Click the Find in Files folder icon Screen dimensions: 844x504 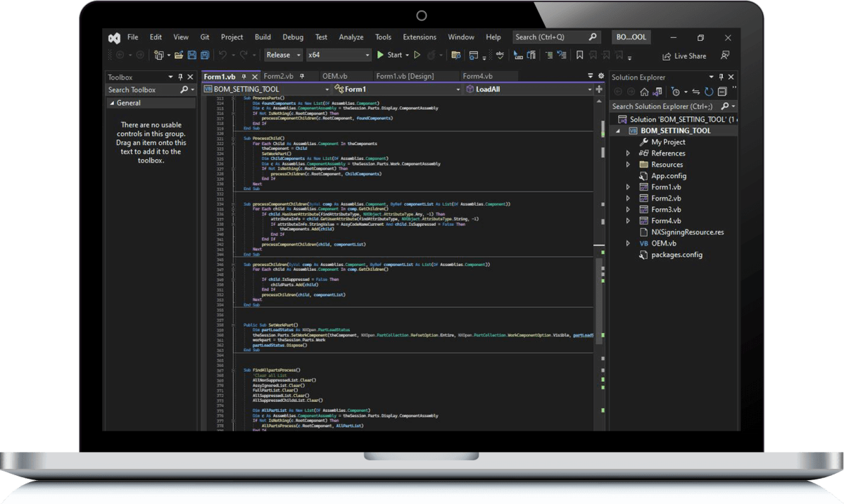pyautogui.click(x=455, y=55)
